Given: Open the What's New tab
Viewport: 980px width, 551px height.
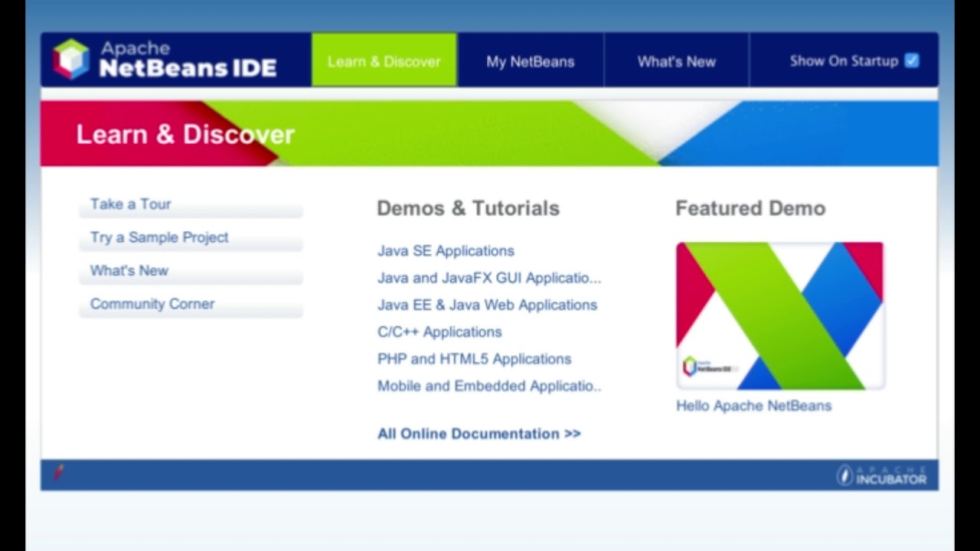Looking at the screenshot, I should 677,61.
